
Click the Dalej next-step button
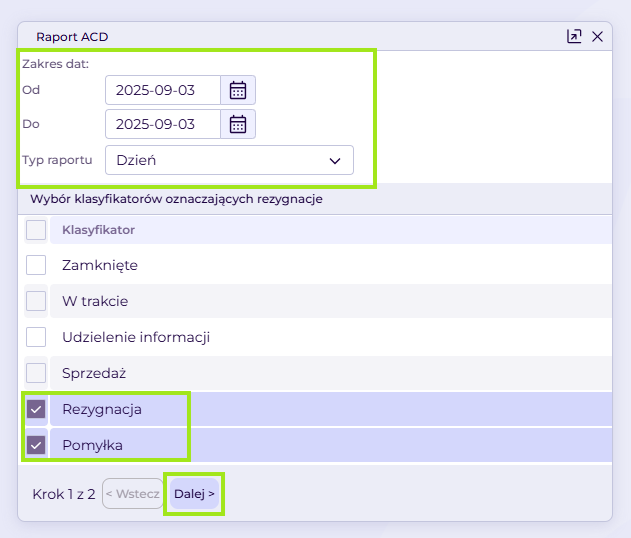pos(194,494)
